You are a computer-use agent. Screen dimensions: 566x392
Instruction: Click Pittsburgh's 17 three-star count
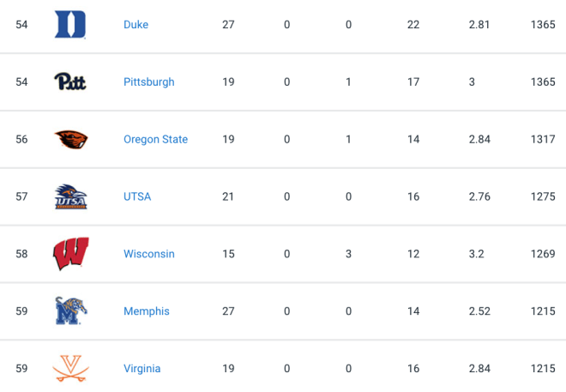point(413,82)
